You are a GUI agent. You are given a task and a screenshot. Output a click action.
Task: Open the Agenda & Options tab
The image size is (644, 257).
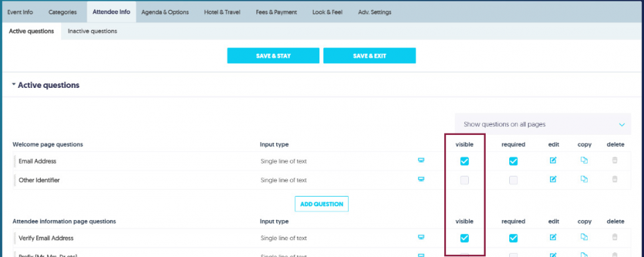click(165, 12)
